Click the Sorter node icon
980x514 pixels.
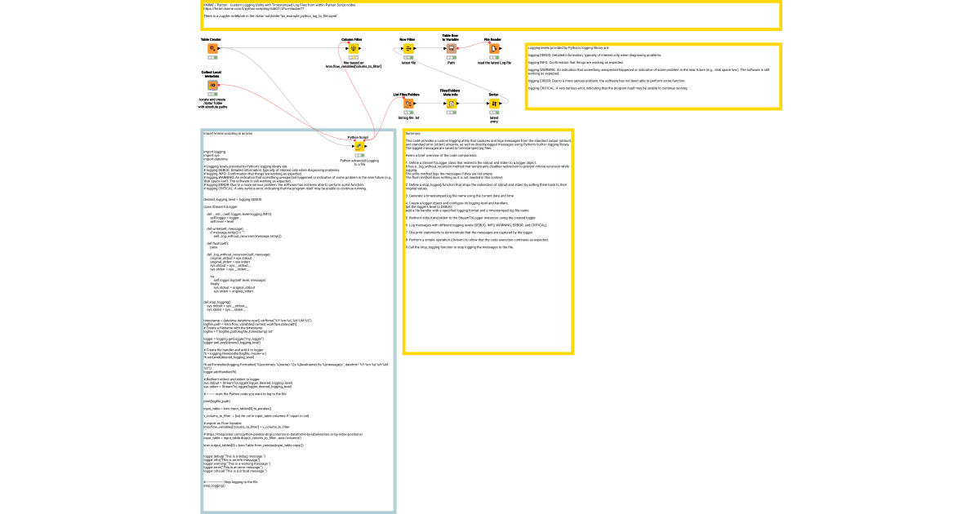493,104
